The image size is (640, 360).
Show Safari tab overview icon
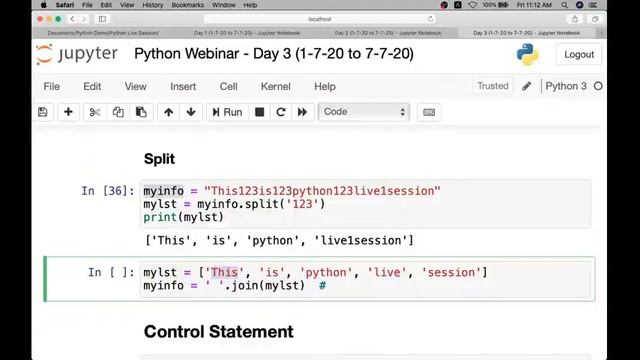(595, 19)
